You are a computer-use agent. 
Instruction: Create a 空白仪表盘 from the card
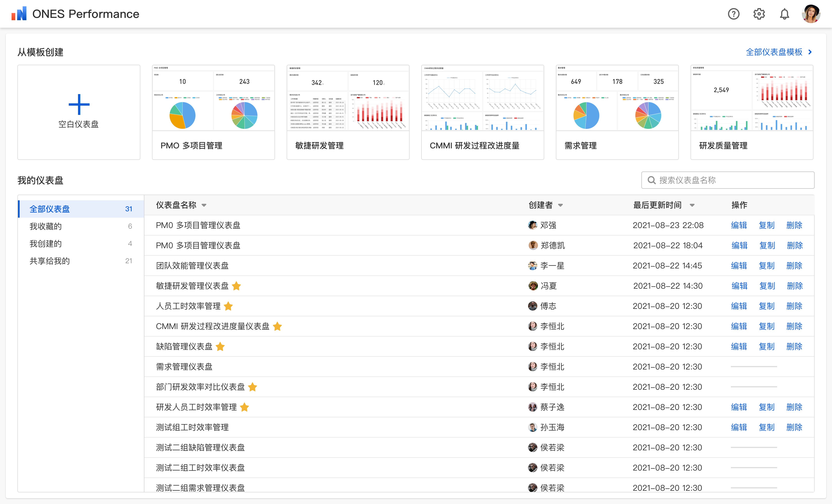pyautogui.click(x=79, y=112)
